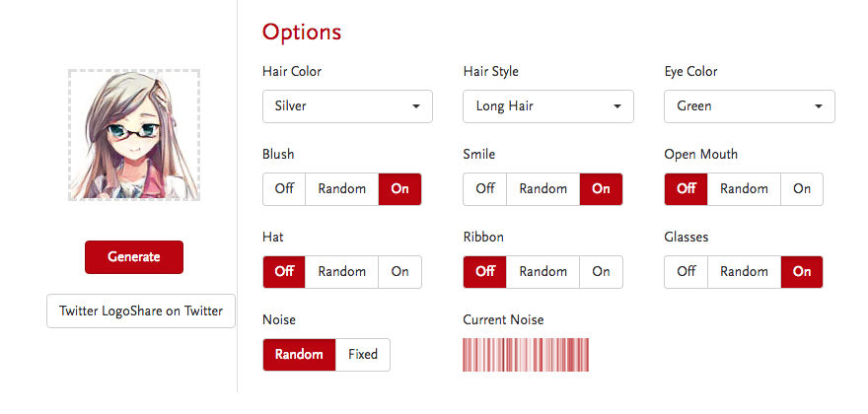This screenshot has height=414, width=868.
Task: Select Fixed noise option
Action: click(363, 355)
